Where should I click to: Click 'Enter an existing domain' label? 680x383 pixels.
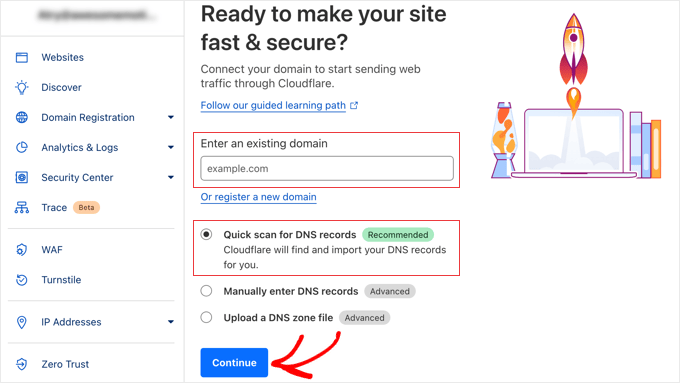click(264, 143)
